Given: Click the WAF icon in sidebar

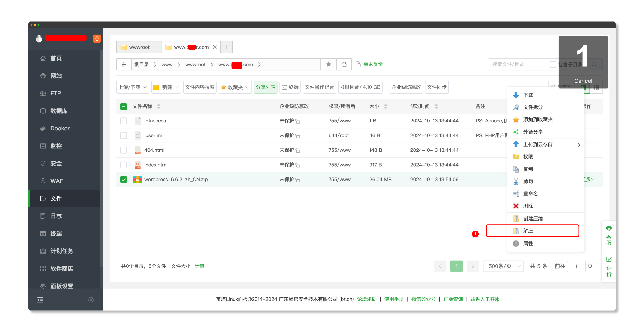Looking at the screenshot, I should tap(43, 181).
